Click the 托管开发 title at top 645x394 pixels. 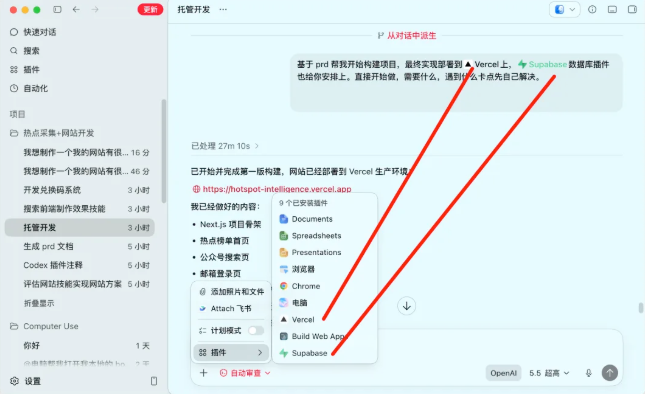[x=194, y=9]
